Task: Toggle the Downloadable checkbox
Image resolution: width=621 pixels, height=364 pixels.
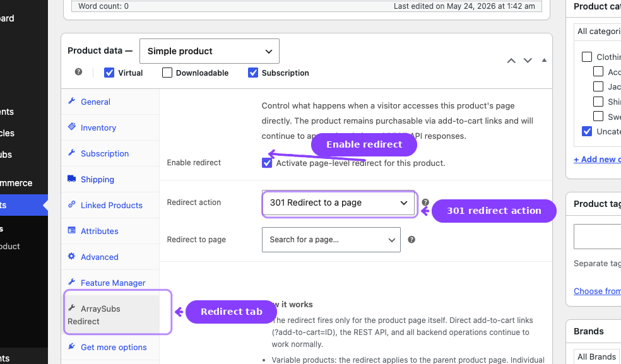Action: [167, 73]
